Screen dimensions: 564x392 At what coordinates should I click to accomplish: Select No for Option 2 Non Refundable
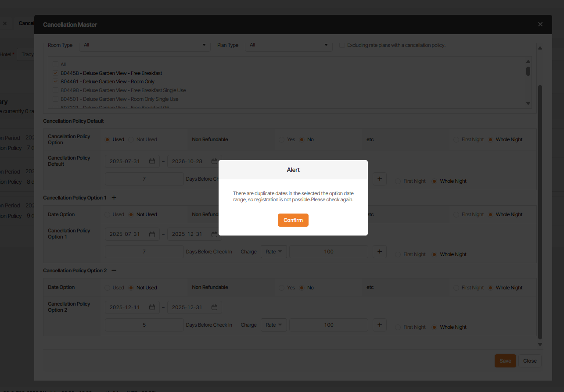pyautogui.click(x=302, y=288)
